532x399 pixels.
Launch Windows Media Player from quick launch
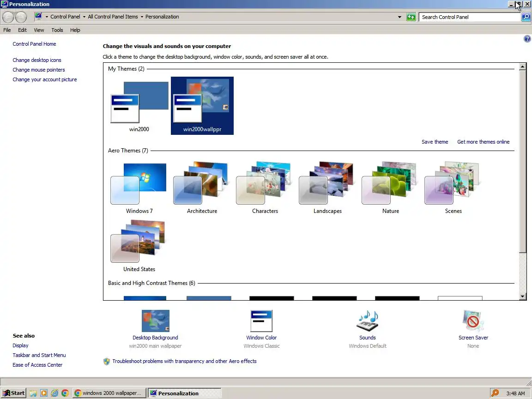(x=44, y=393)
